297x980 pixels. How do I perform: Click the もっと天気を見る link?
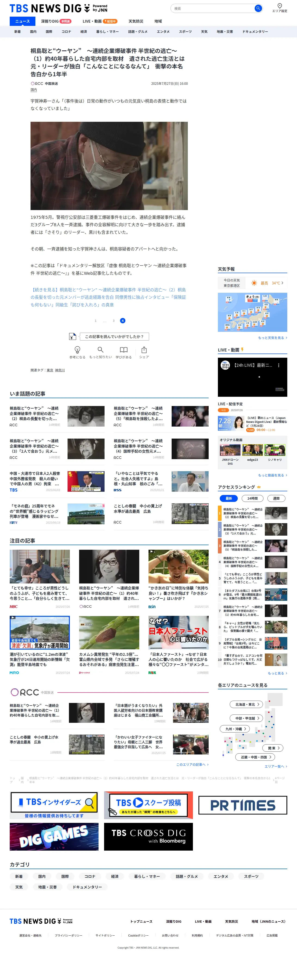click(x=272, y=338)
